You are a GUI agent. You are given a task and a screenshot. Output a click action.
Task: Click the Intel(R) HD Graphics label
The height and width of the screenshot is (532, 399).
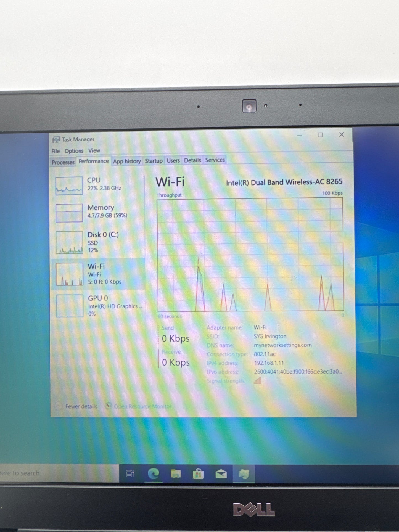(x=115, y=306)
